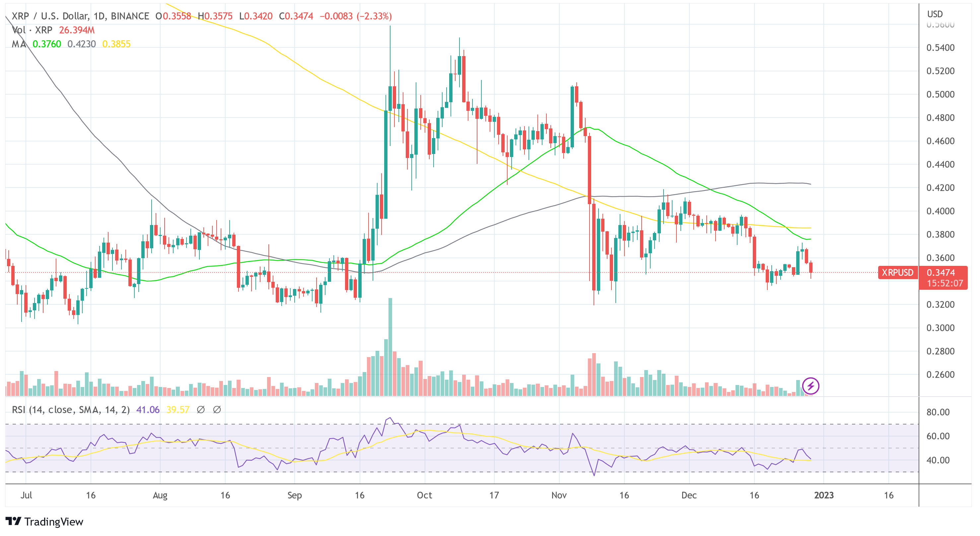980x536 pixels.
Task: Click the second empty-set symbol in RSI legend
Action: [x=217, y=410]
